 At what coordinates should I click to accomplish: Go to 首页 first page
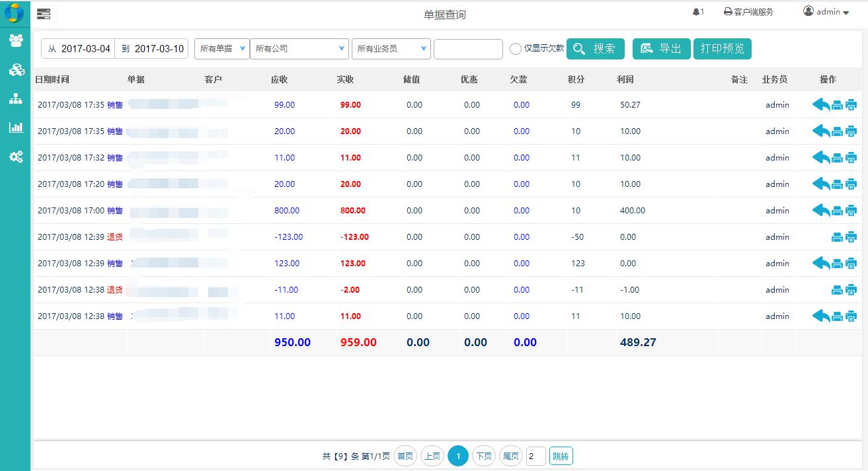coord(405,456)
